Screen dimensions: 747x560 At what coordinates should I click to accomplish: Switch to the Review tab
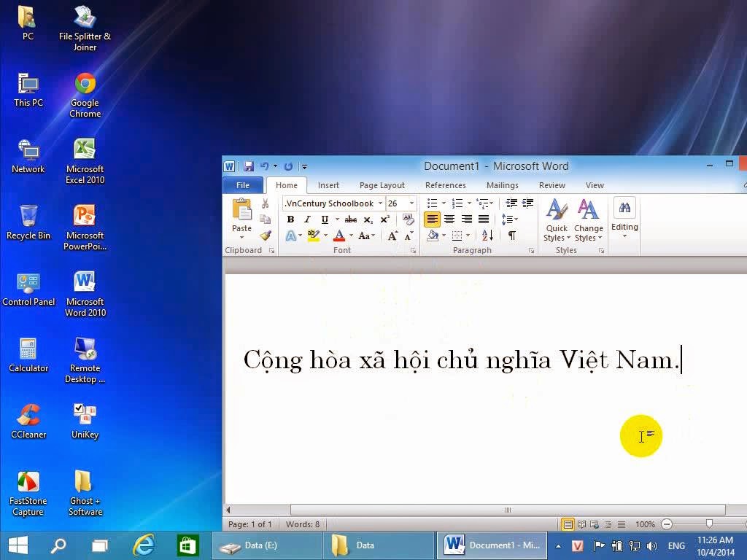(552, 185)
